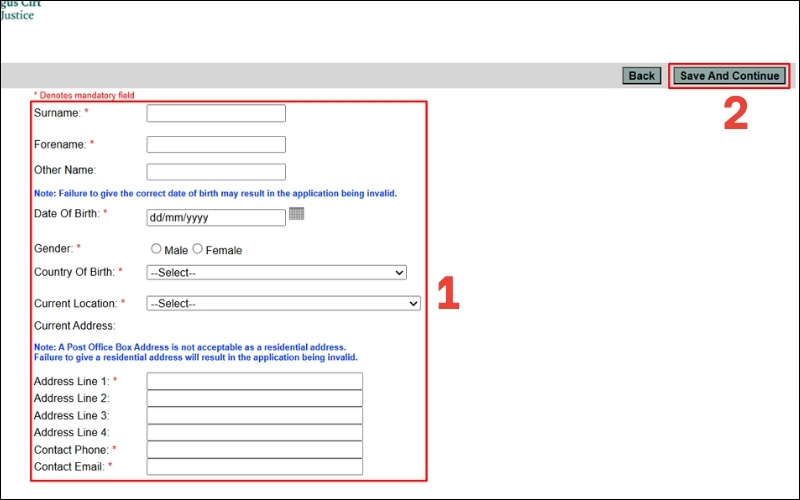
Task: Select the Female gender radio button
Action: (x=197, y=249)
